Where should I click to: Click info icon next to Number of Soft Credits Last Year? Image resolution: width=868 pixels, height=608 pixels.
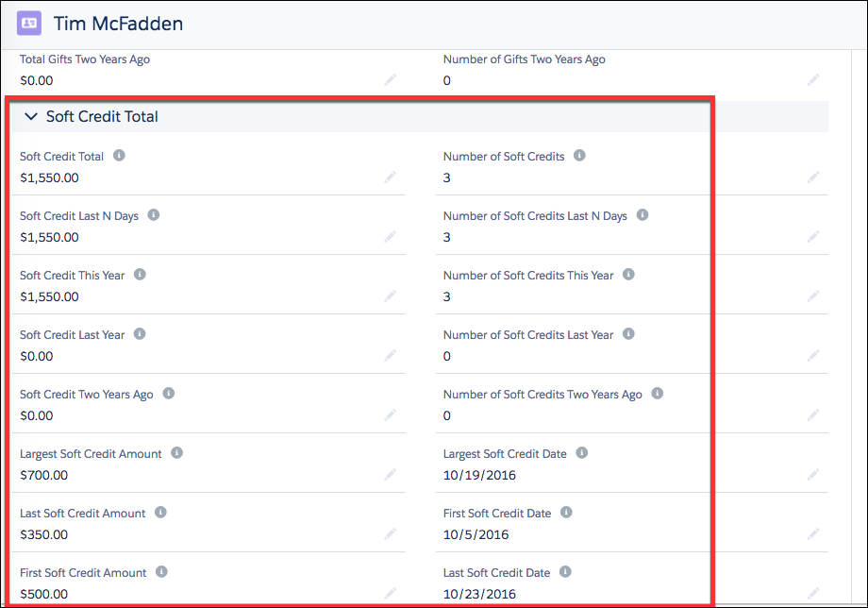click(628, 334)
